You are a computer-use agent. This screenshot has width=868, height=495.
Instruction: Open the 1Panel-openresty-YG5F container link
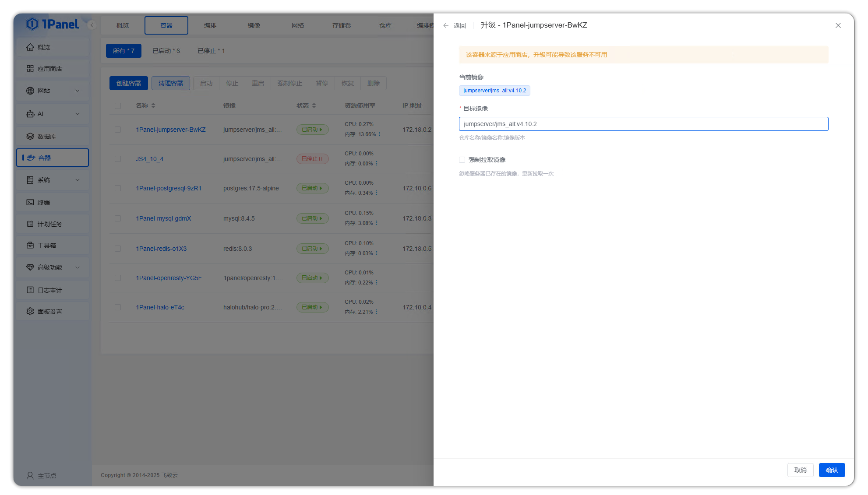point(169,278)
